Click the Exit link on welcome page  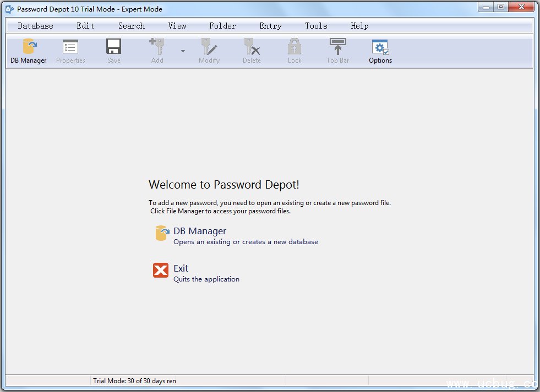pos(181,268)
